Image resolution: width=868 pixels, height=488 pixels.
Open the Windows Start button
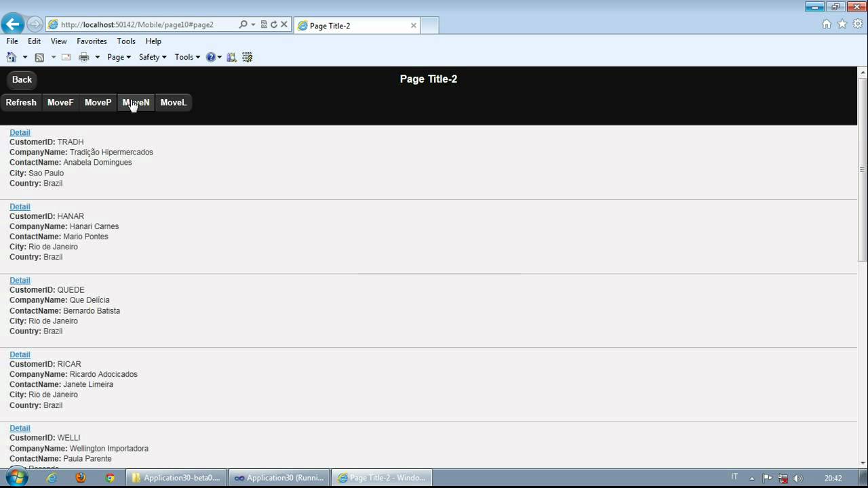coord(16,478)
